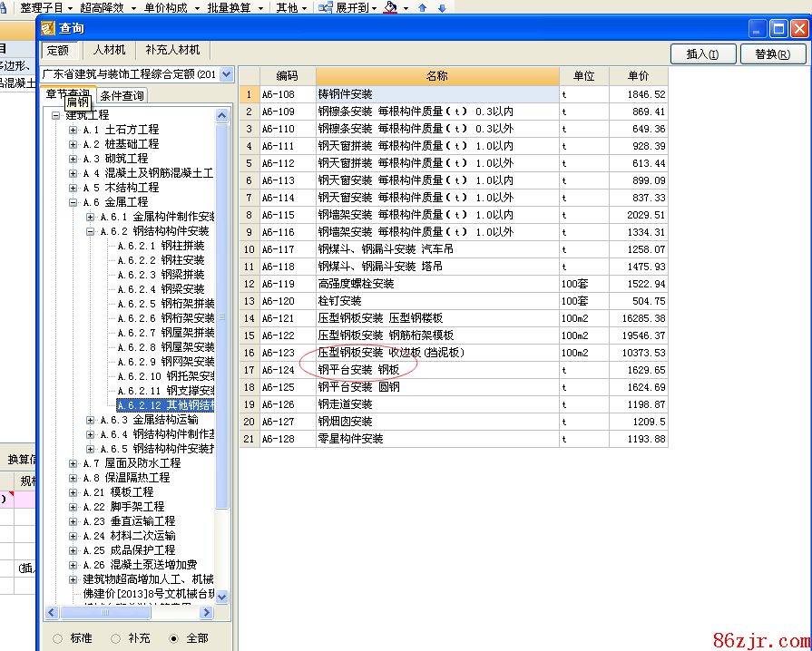
Task: Click the 插入 button
Action: pos(703,54)
